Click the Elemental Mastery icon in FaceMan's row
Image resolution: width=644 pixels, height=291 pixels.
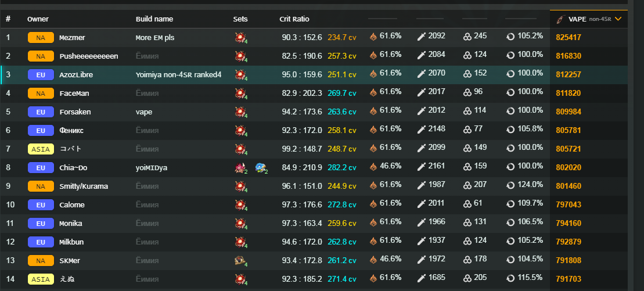click(467, 92)
